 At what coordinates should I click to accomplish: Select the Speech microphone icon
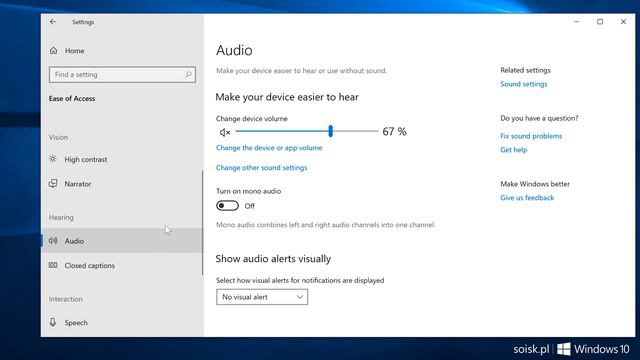click(x=53, y=322)
